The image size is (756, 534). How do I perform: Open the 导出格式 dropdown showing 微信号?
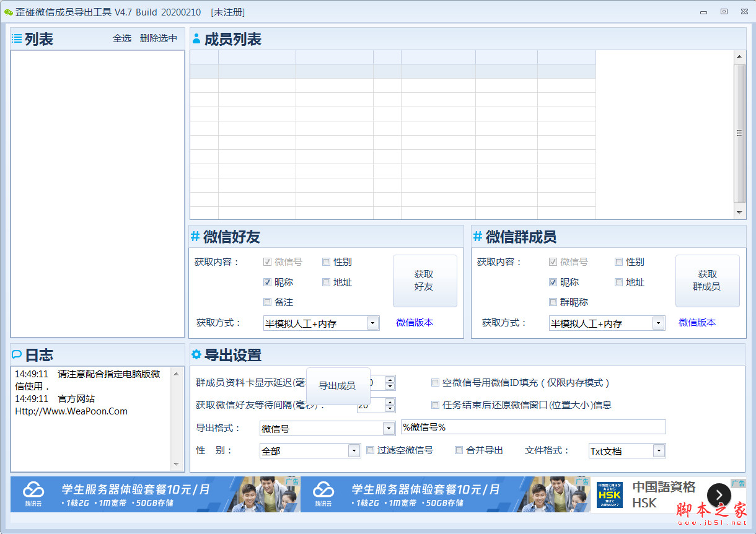[390, 428]
